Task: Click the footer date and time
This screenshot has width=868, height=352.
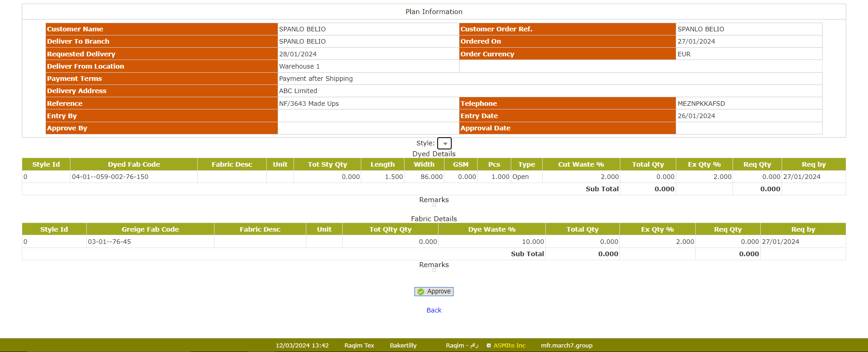Action: (x=302, y=345)
